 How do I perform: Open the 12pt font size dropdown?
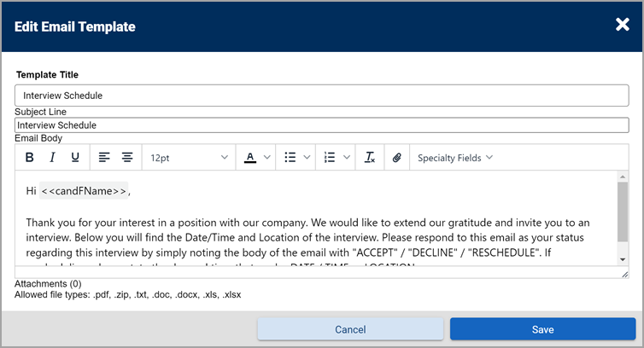click(189, 158)
